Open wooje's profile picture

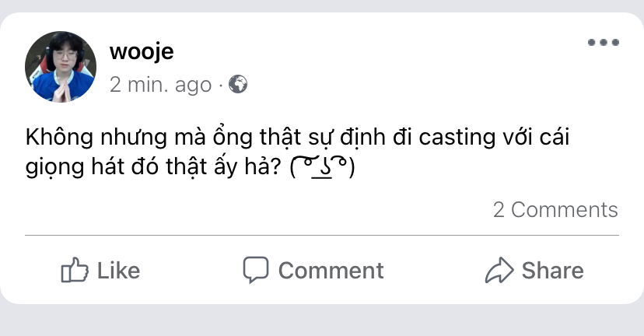[x=61, y=67]
